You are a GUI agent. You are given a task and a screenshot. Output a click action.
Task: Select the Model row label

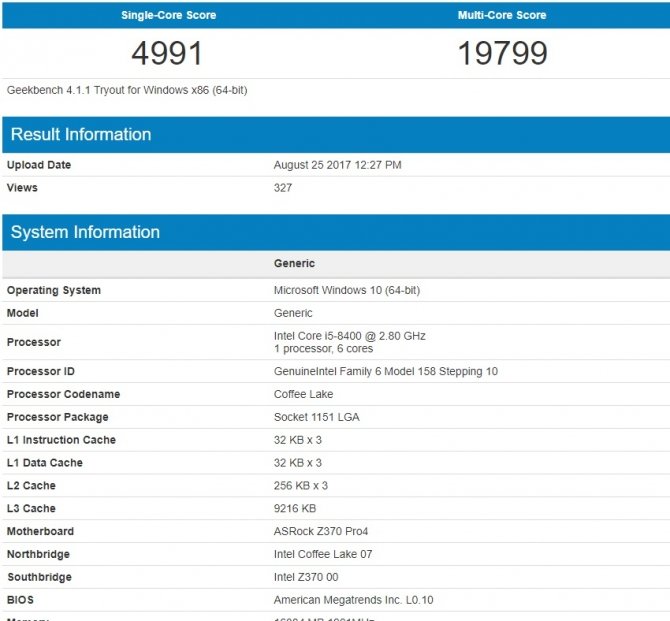23,313
